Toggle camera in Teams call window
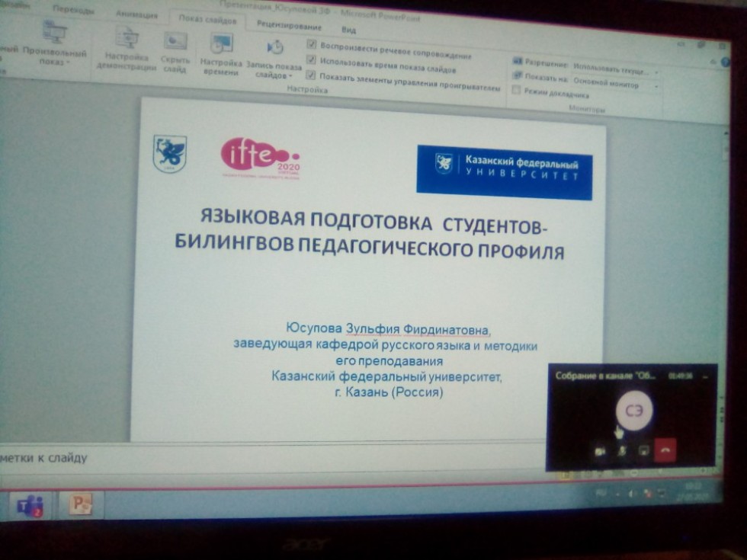The width and height of the screenshot is (747, 560). [x=600, y=451]
